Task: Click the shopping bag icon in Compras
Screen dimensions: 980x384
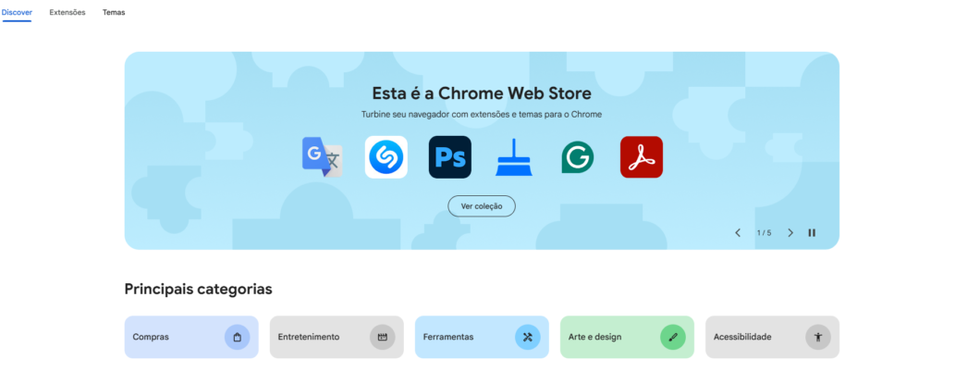Action: tap(237, 337)
